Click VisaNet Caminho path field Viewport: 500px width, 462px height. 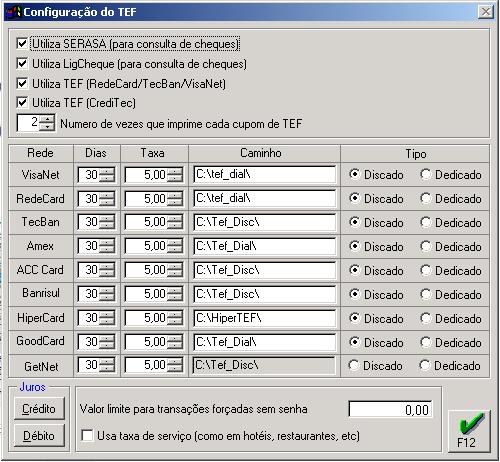[264, 174]
